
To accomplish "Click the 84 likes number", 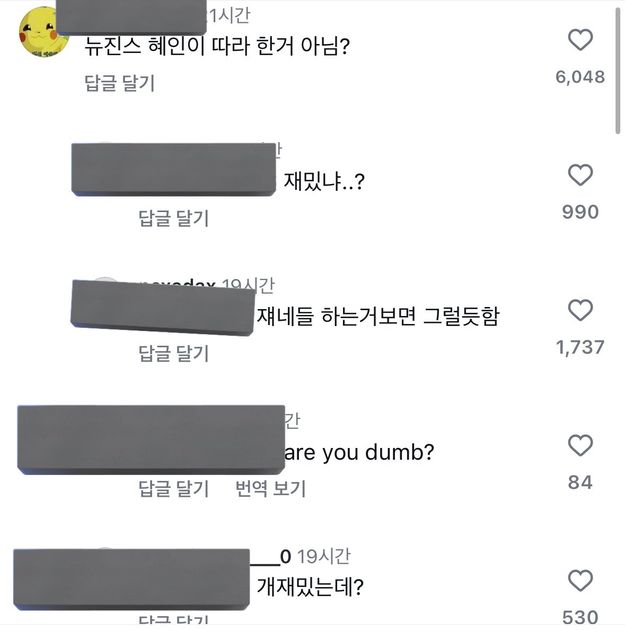I will tap(580, 482).
